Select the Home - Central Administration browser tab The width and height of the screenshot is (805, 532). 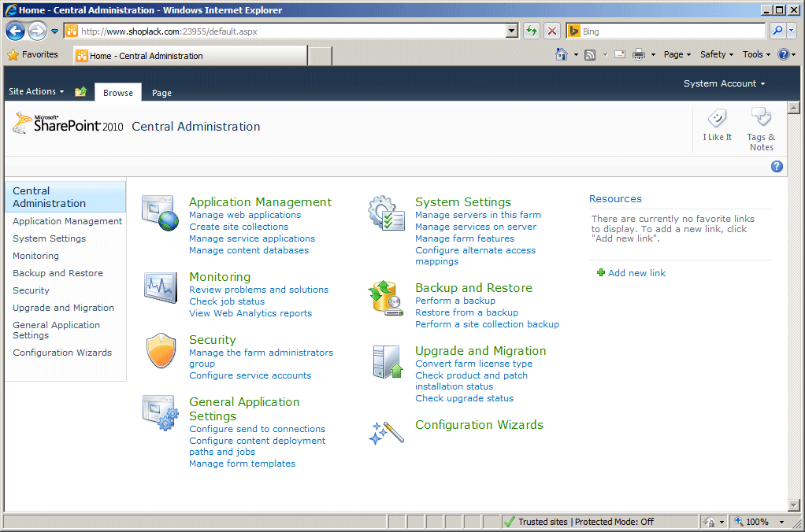190,55
